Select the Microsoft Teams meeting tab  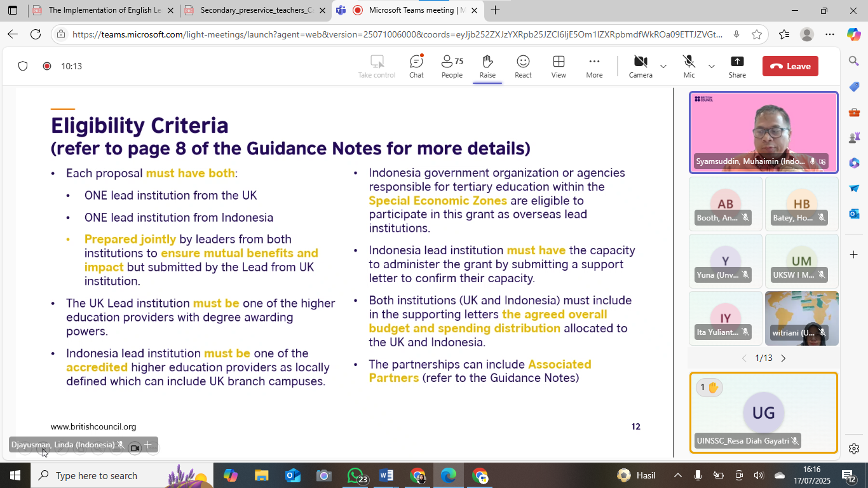[407, 10]
